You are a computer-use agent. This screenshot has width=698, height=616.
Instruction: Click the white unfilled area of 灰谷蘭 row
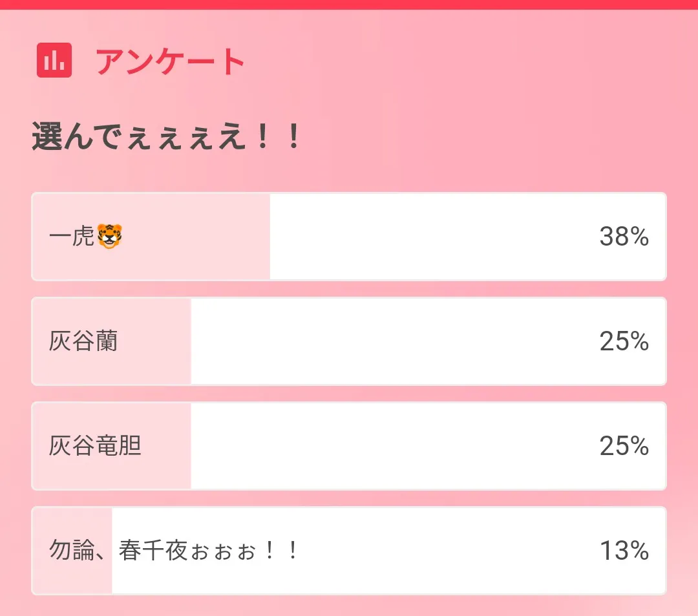pyautogui.click(x=388, y=341)
